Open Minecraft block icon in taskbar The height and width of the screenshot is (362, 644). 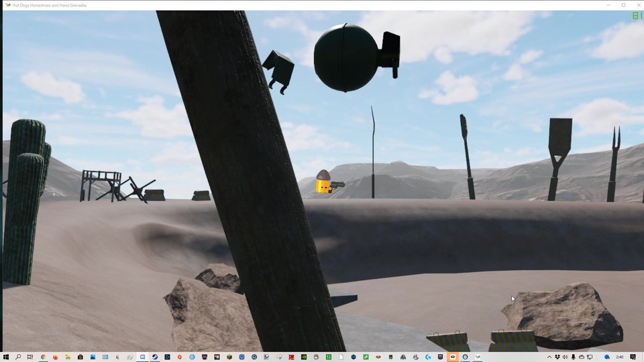click(229, 357)
